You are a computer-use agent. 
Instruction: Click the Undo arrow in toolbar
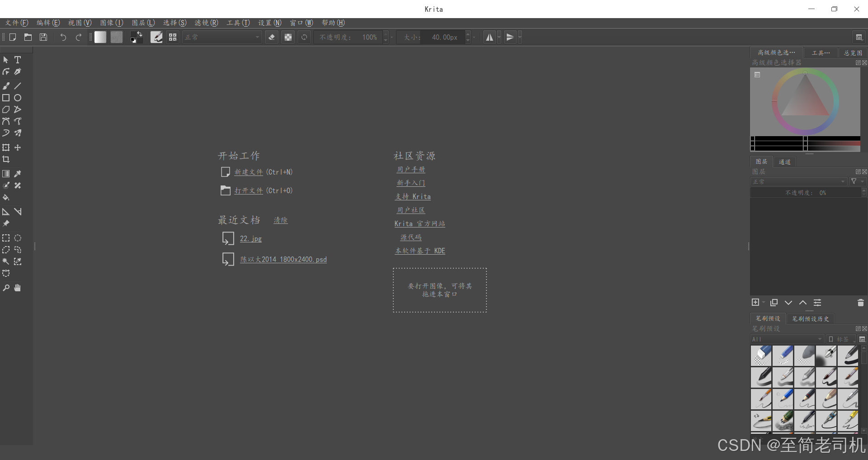tap(63, 37)
